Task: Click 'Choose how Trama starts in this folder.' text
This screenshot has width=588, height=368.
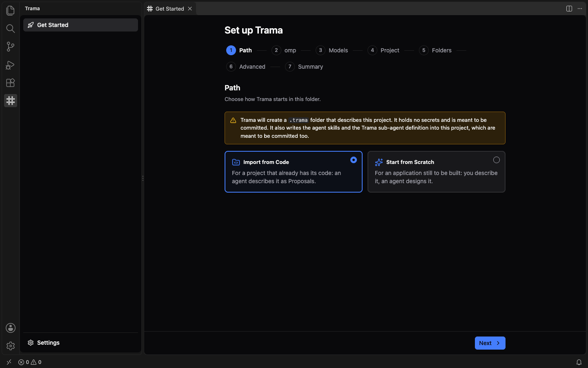Action: pos(273,99)
